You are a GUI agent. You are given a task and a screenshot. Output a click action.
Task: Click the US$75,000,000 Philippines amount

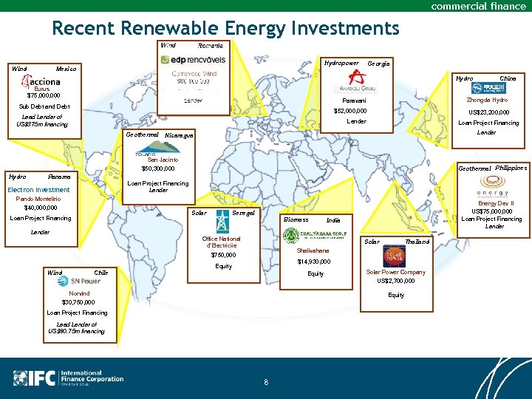tap(492, 211)
